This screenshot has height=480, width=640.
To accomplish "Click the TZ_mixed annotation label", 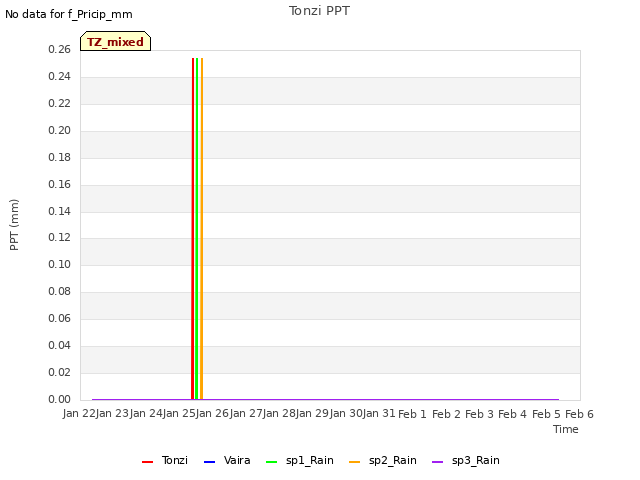I will coord(116,41).
